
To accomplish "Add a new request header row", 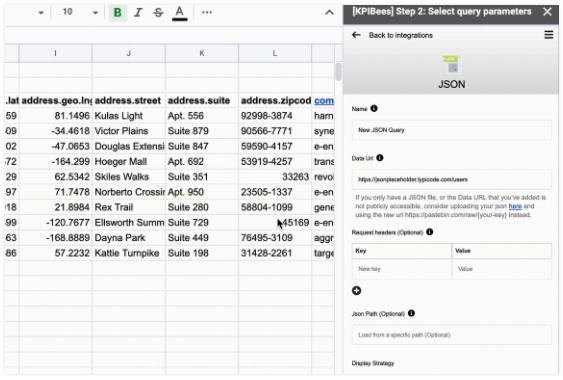I will [357, 291].
